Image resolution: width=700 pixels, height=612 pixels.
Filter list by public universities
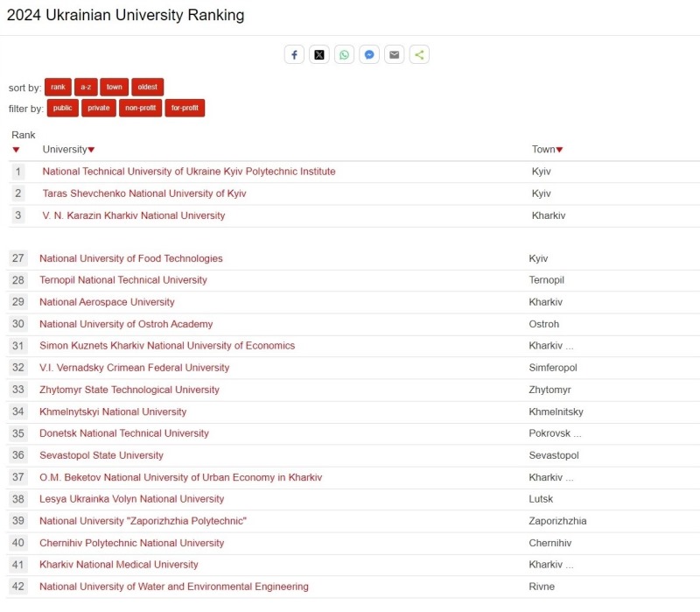click(62, 108)
